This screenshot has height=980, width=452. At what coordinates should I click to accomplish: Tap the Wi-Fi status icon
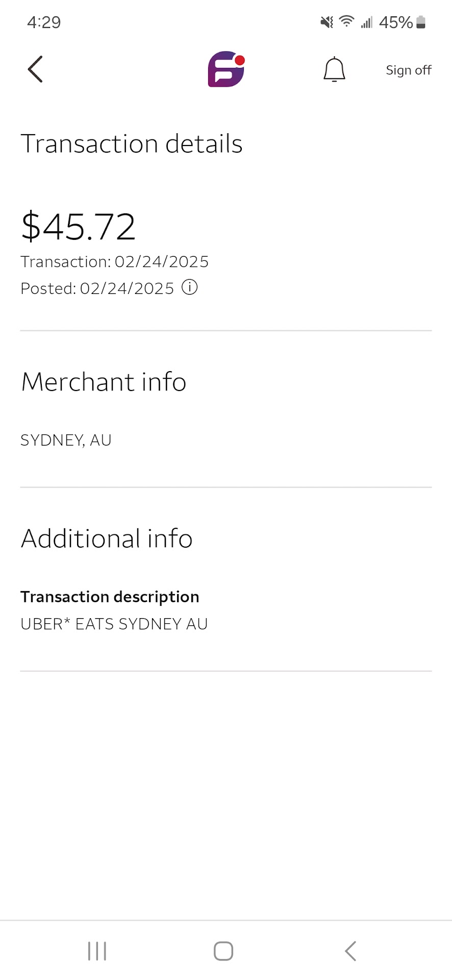(346, 21)
